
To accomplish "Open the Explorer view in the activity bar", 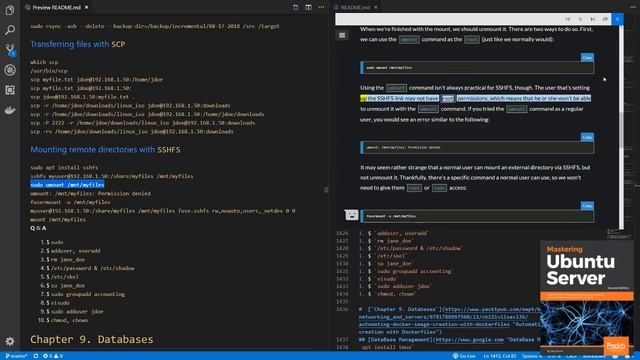I will (x=10, y=10).
